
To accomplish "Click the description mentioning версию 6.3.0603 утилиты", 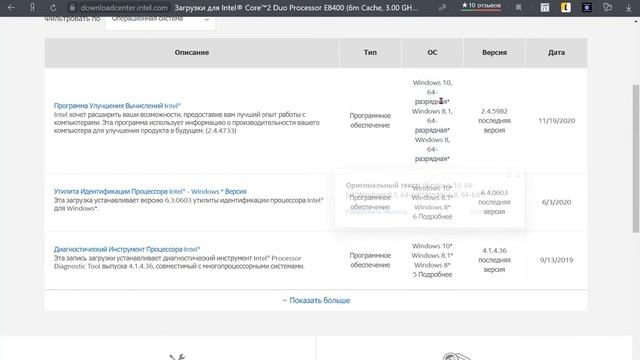I will pyautogui.click(x=189, y=204).
